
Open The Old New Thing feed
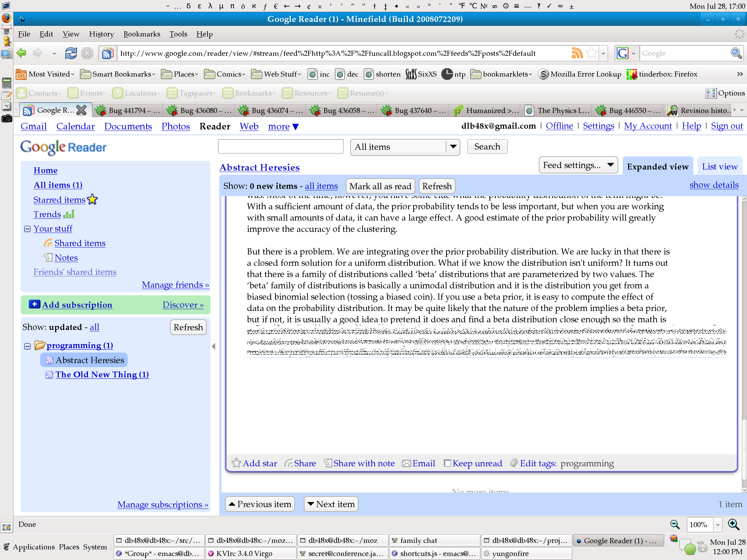[x=102, y=374]
